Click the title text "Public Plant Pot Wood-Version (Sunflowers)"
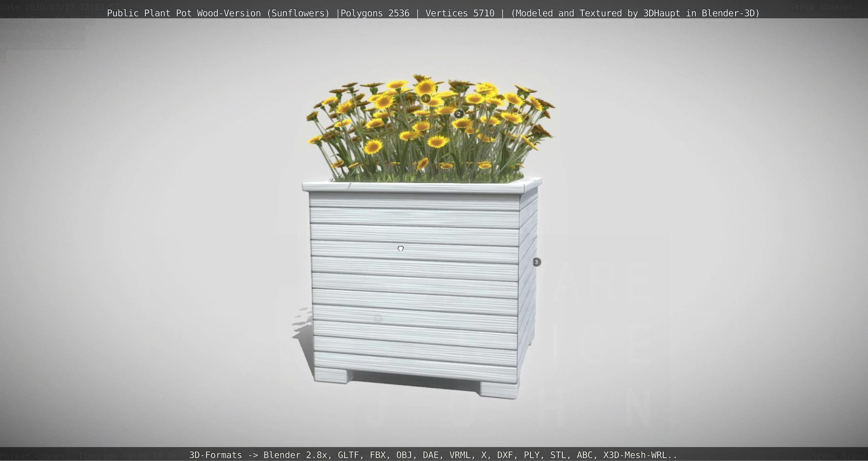 click(x=218, y=13)
